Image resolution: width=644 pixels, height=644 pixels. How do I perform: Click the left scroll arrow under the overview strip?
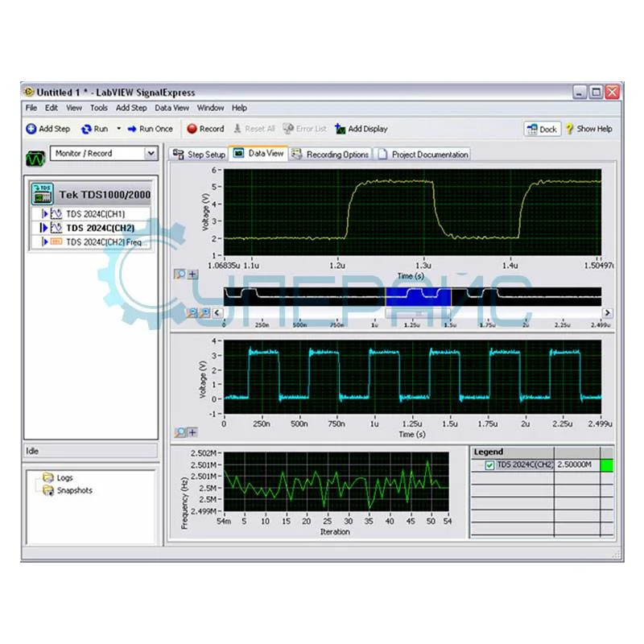coord(216,312)
